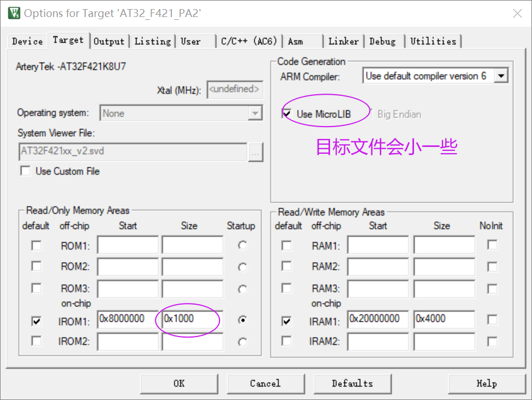Click the IROM1 Start field 0x8000000
The width and height of the screenshot is (532, 400).
coord(128,319)
